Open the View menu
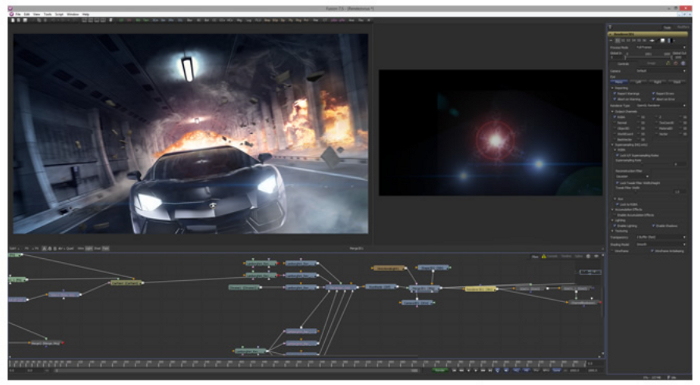700x385 pixels. 37,14
